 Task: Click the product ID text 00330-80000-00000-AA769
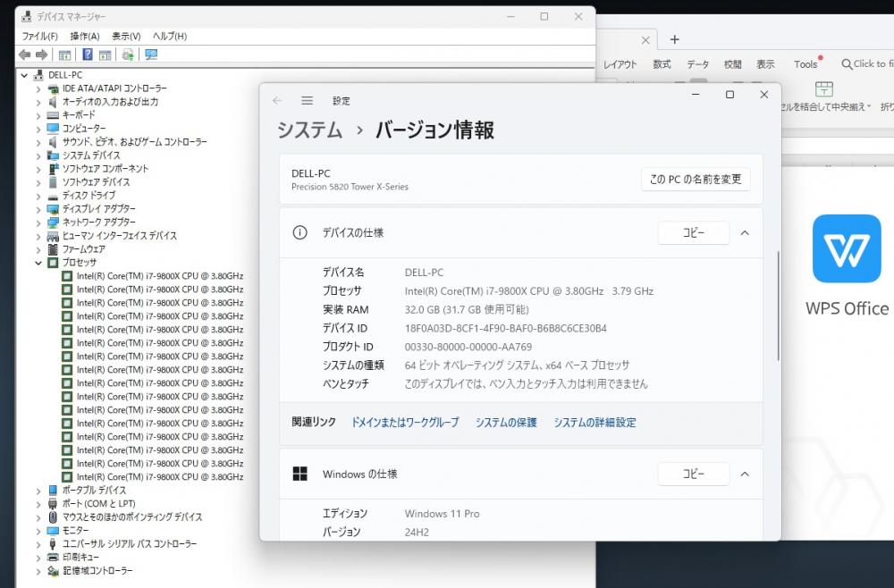click(x=468, y=347)
